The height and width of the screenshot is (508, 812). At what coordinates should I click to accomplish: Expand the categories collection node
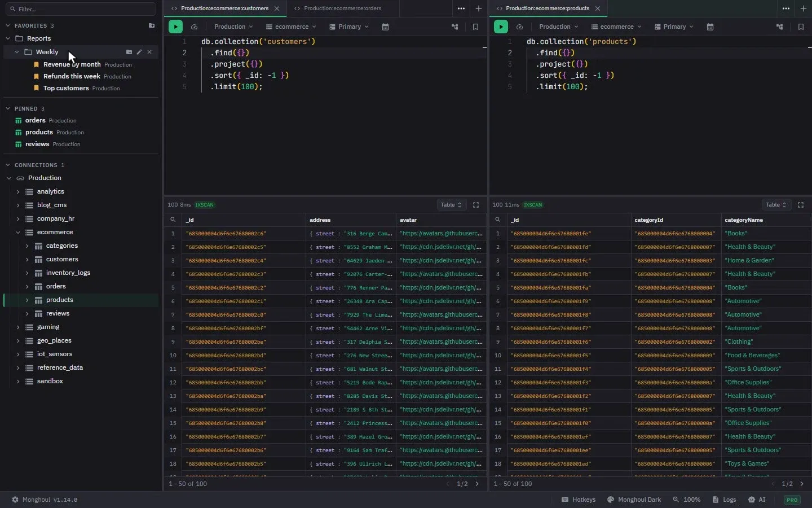tap(27, 246)
